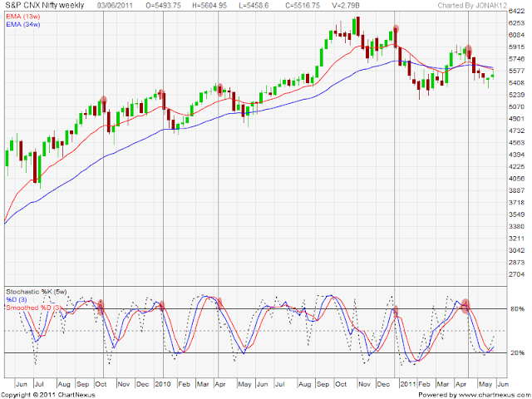Screen dimensions: 532x399
Task: Click the 5577 price axis label
Action: [x=517, y=71]
